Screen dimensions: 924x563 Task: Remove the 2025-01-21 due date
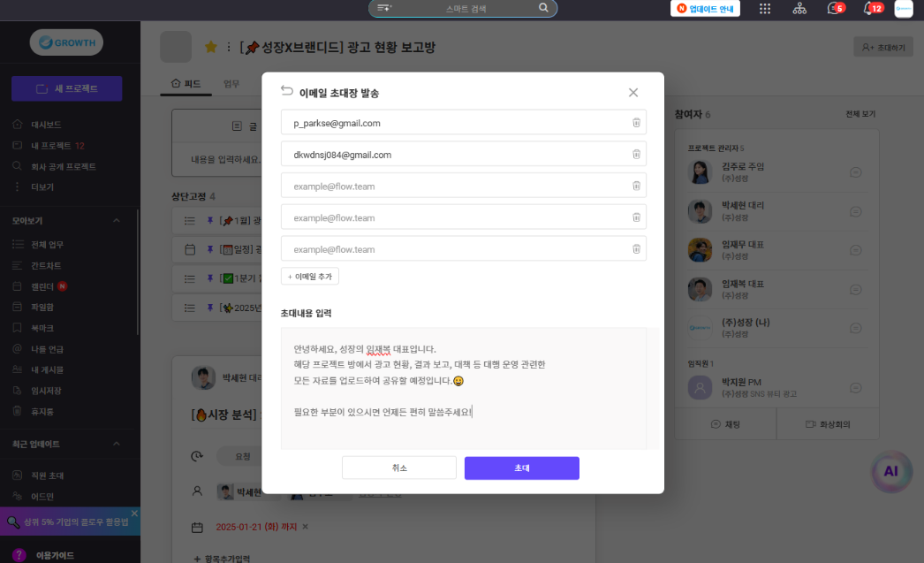tap(306, 527)
